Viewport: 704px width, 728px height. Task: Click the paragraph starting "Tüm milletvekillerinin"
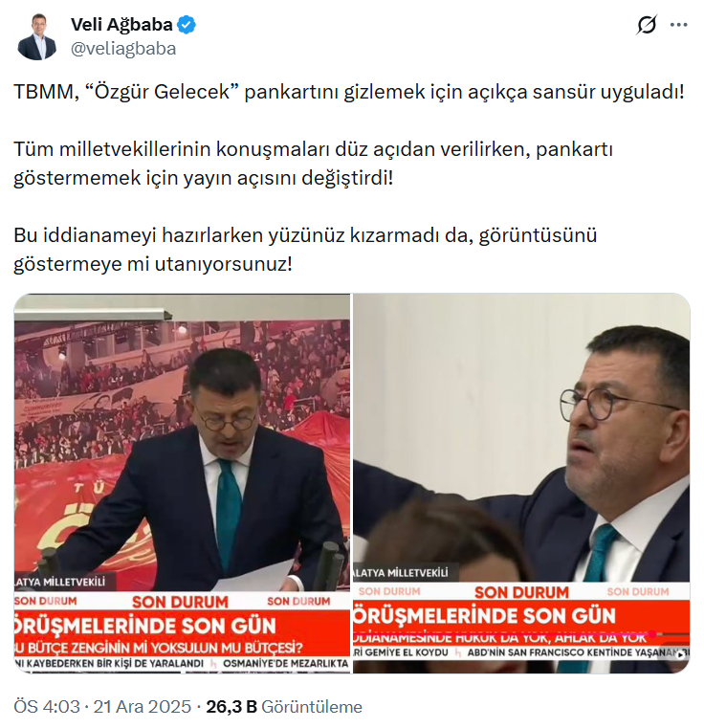(x=314, y=164)
